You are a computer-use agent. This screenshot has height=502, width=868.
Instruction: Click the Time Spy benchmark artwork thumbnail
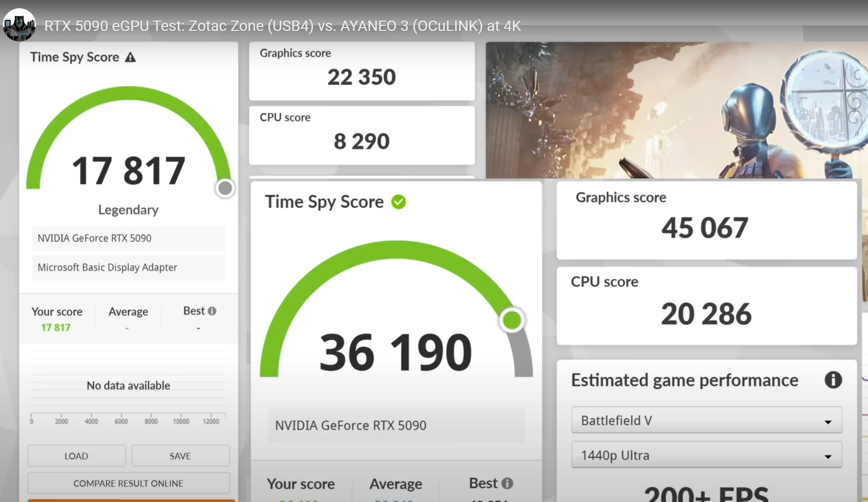click(677, 110)
